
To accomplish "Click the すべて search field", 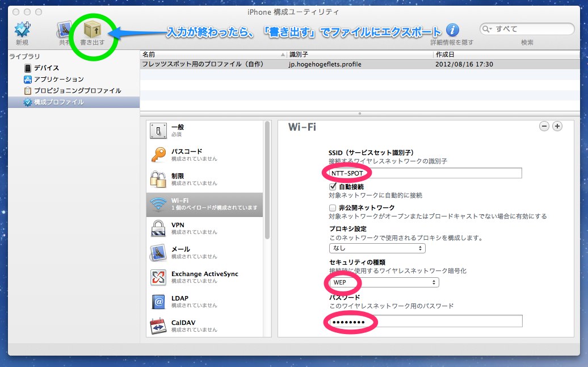I will (527, 29).
